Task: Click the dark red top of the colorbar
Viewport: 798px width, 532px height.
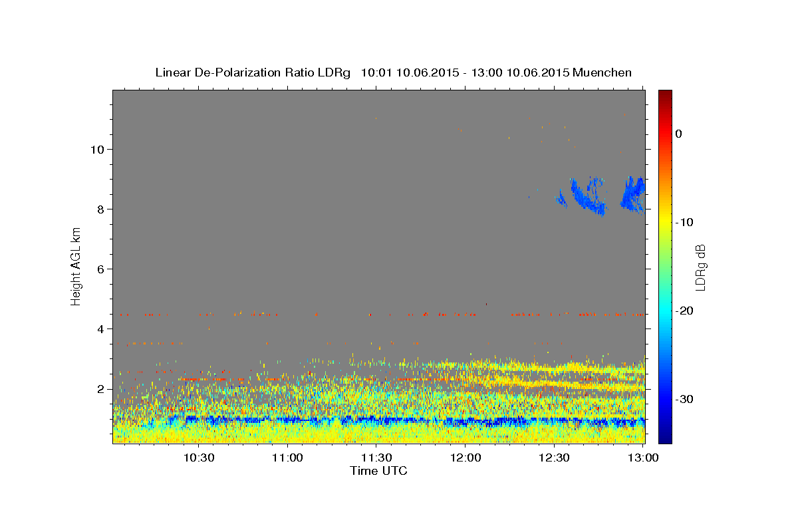Action: [x=665, y=94]
